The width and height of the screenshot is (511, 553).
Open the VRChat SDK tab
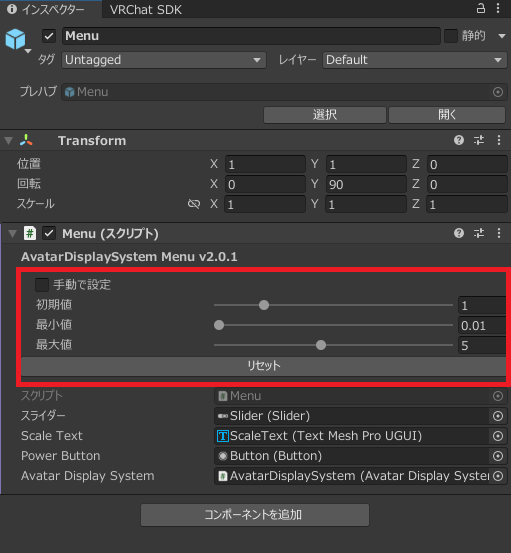point(146,10)
